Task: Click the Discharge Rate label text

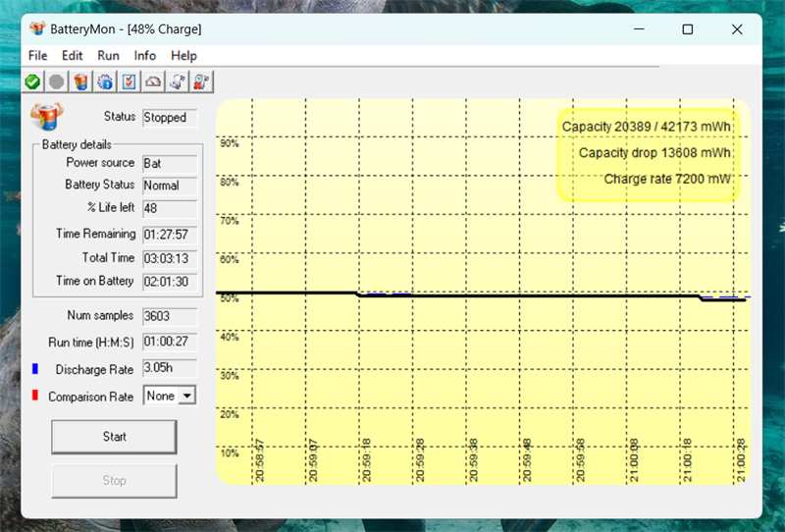Action: [94, 370]
